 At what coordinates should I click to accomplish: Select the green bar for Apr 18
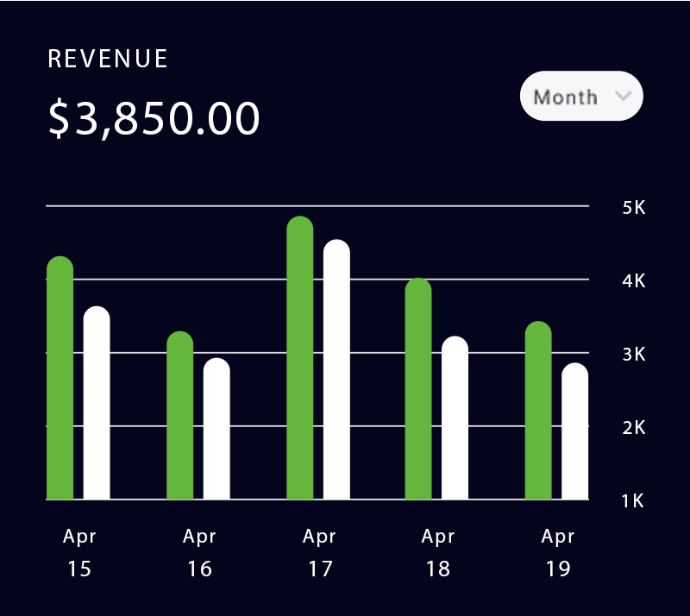point(418,390)
